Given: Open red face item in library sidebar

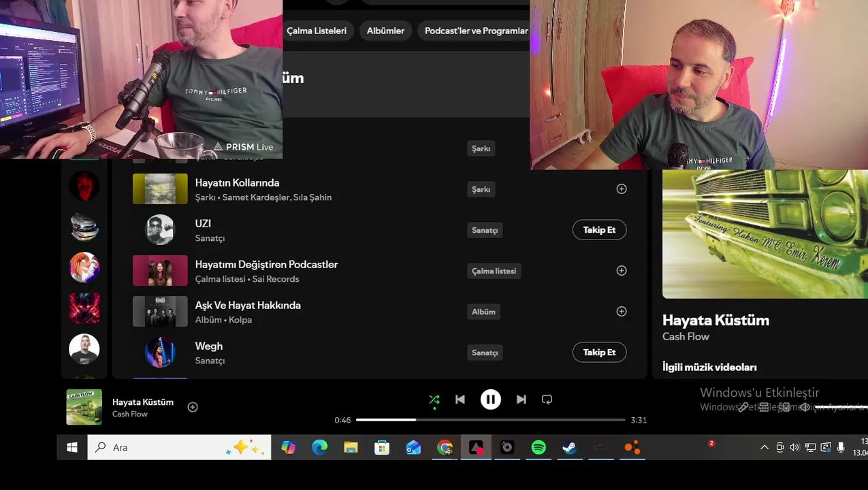Looking at the screenshot, I should tap(84, 186).
